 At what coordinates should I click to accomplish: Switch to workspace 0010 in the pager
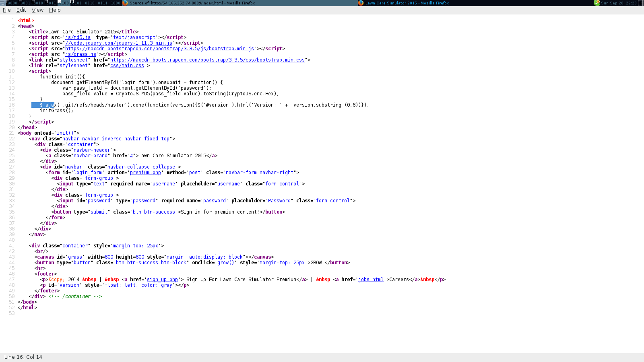tap(38, 3)
